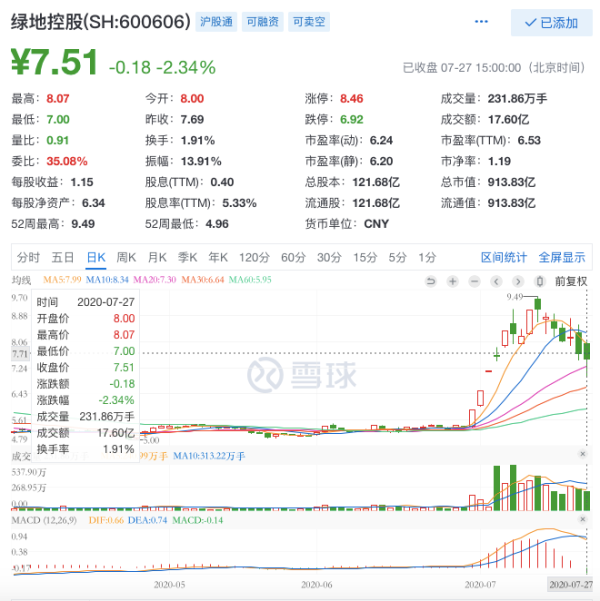
Task: Click the 成交量 231.86万手 value at top
Action: (x=517, y=99)
